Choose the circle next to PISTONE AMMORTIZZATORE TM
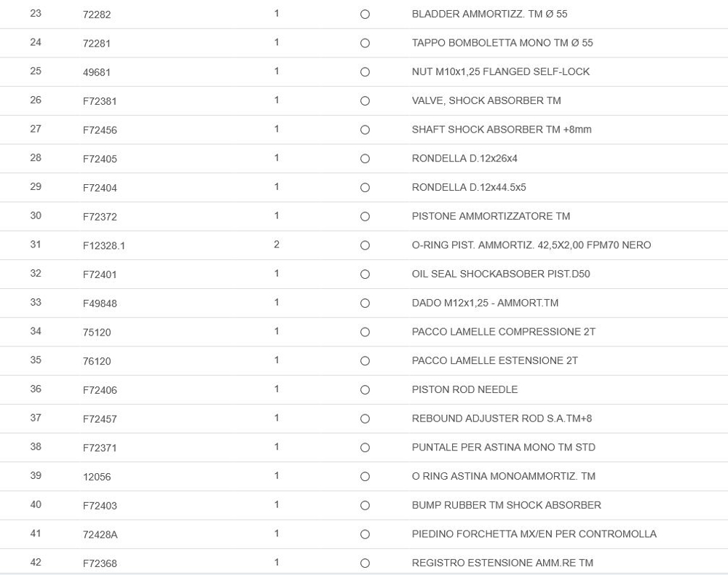Image resolution: width=728 pixels, height=575 pixels. click(365, 217)
